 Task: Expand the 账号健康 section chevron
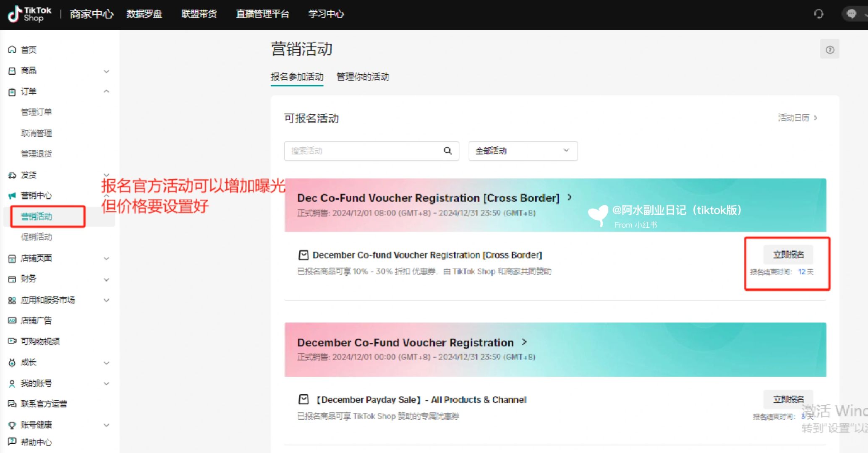[x=107, y=425]
